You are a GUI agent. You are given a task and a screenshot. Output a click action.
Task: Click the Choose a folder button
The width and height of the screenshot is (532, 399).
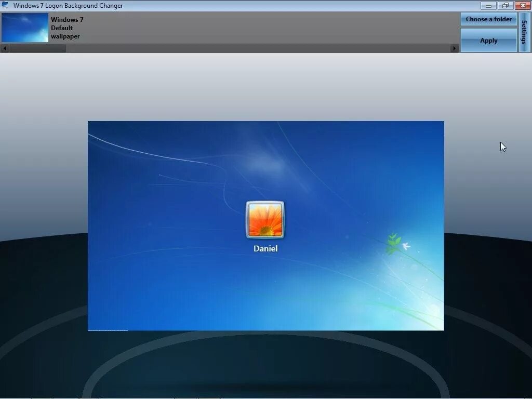click(x=488, y=19)
